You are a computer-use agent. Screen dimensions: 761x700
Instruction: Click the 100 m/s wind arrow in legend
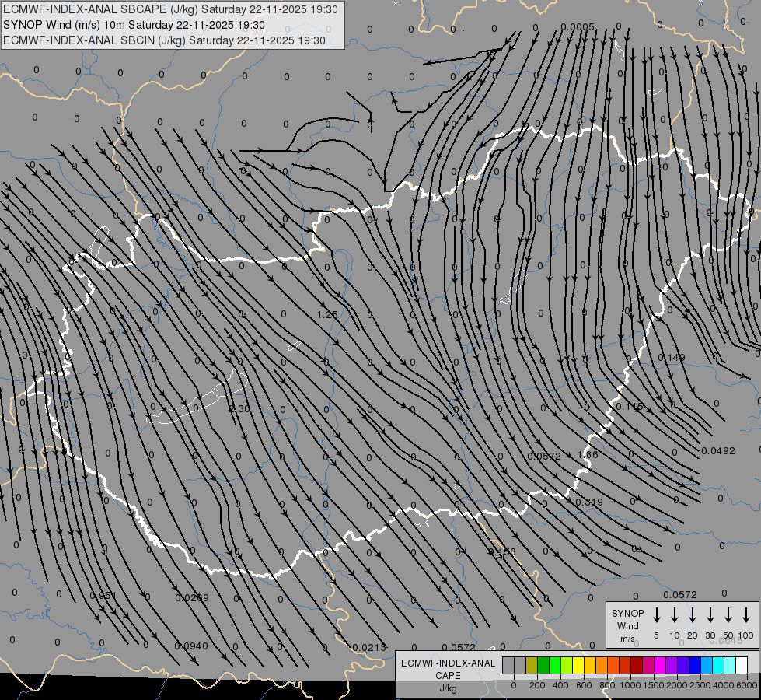(745, 616)
